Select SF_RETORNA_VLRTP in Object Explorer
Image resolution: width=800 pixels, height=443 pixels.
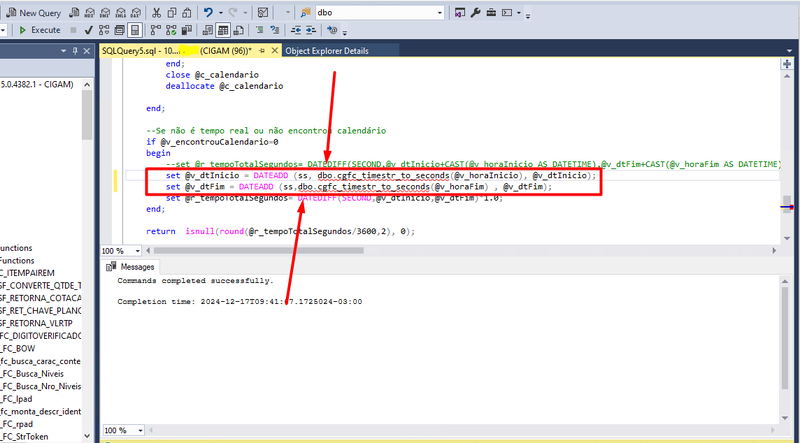pyautogui.click(x=36, y=323)
